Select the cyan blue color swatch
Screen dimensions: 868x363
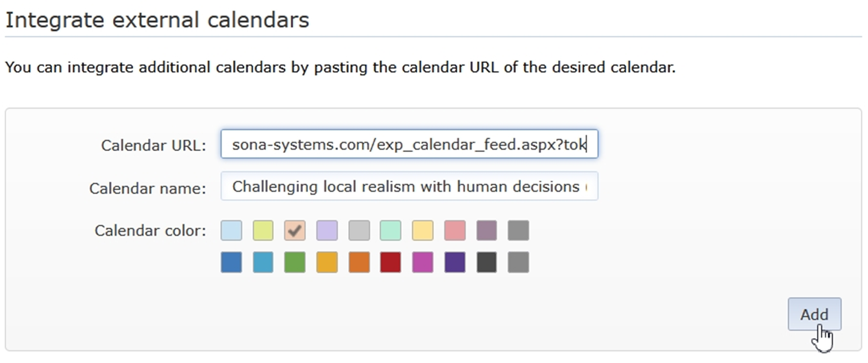tap(263, 263)
